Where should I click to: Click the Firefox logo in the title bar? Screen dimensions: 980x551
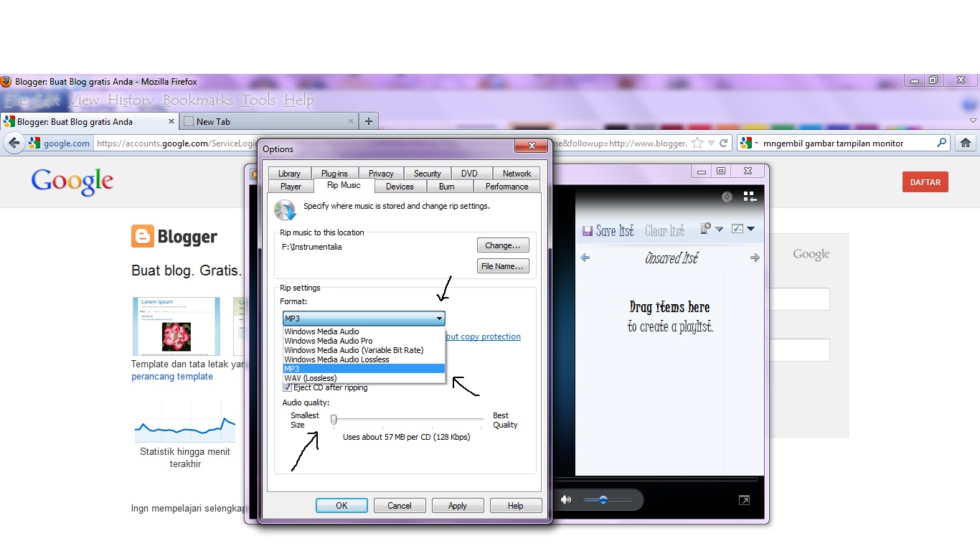[x=6, y=81]
